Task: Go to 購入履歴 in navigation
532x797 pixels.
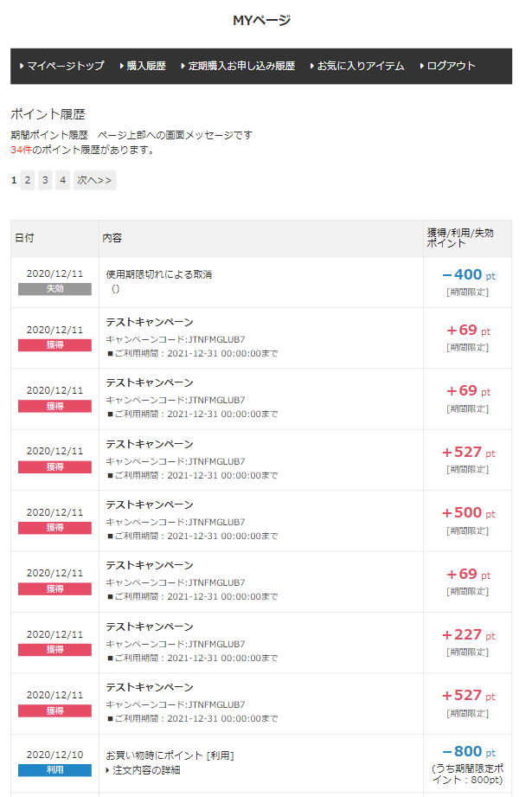Action: tap(145, 66)
